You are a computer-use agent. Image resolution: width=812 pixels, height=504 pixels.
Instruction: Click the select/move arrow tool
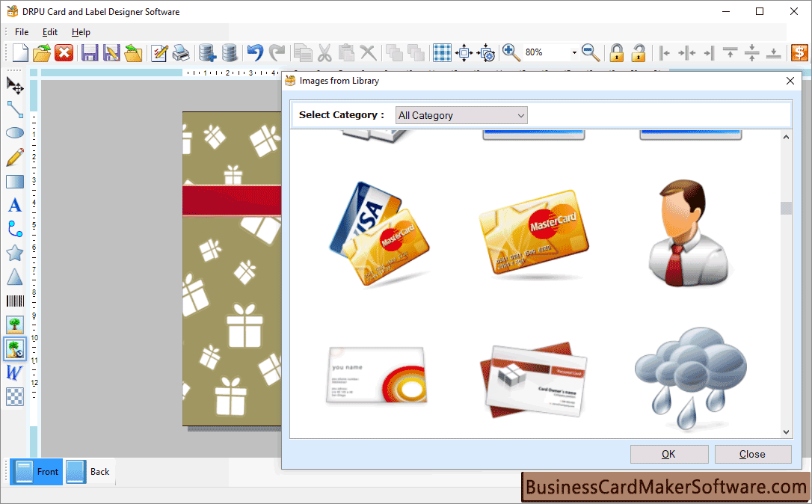point(14,85)
